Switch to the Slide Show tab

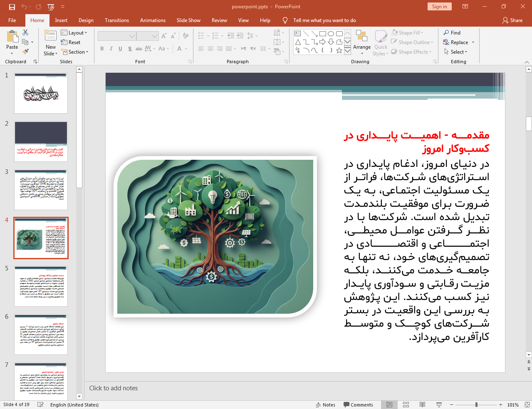click(x=188, y=20)
